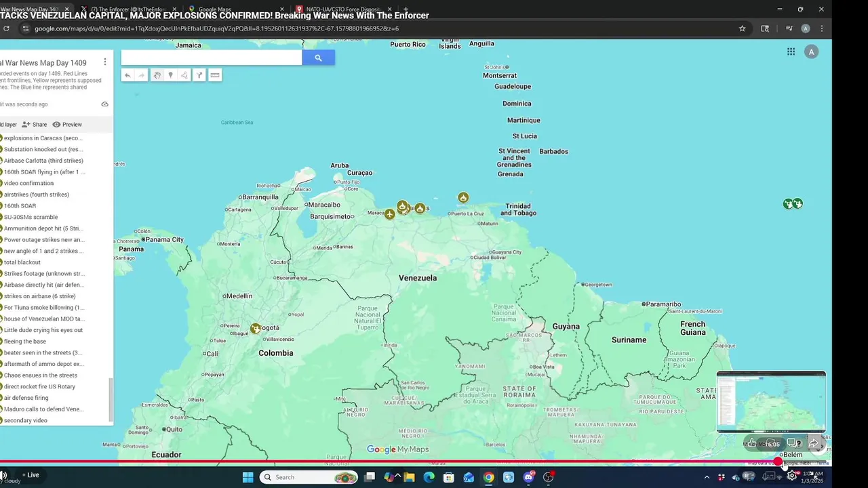This screenshot has height=488, width=868.
Task: Open the Chrome three-dot menu
Action: [822, 28]
